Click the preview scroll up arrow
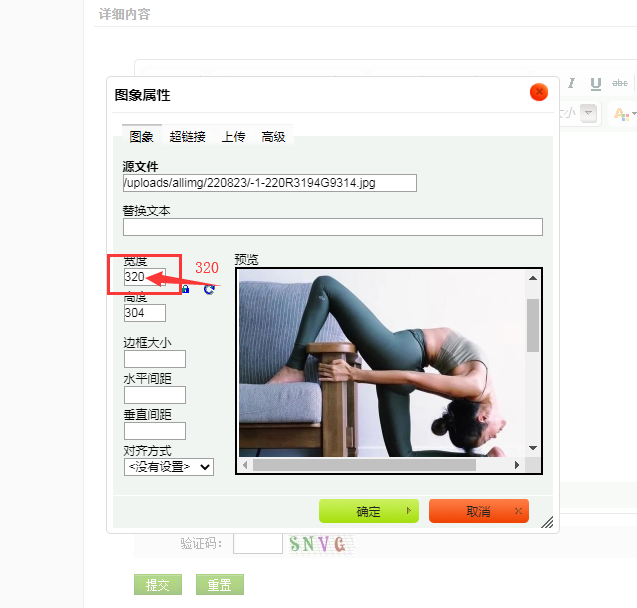The width and height of the screenshot is (637, 608). tap(533, 278)
